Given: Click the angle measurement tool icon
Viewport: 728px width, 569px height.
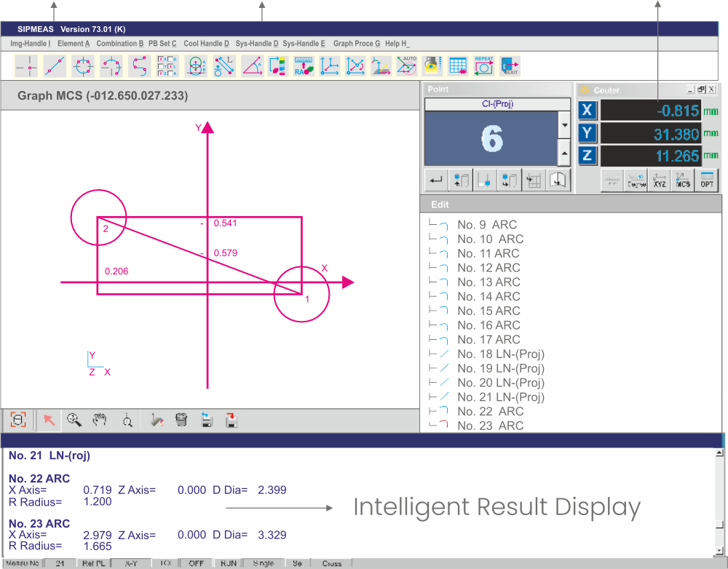Looking at the screenshot, I should click(252, 66).
